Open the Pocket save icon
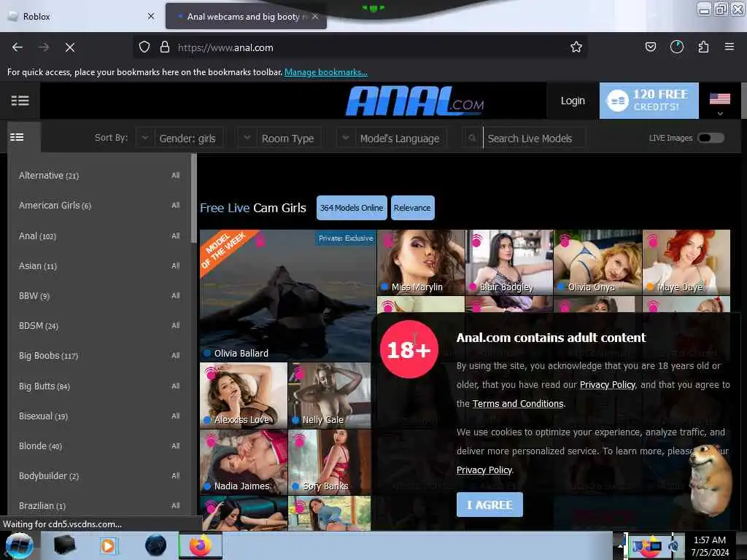The image size is (747, 560). click(x=650, y=47)
